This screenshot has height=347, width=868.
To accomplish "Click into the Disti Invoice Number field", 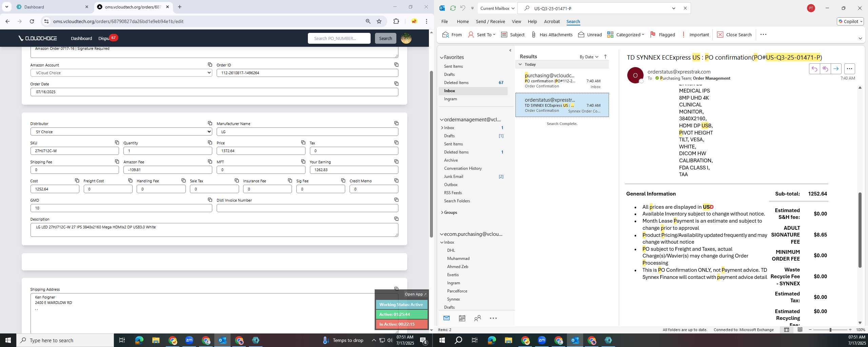I will 307,208.
